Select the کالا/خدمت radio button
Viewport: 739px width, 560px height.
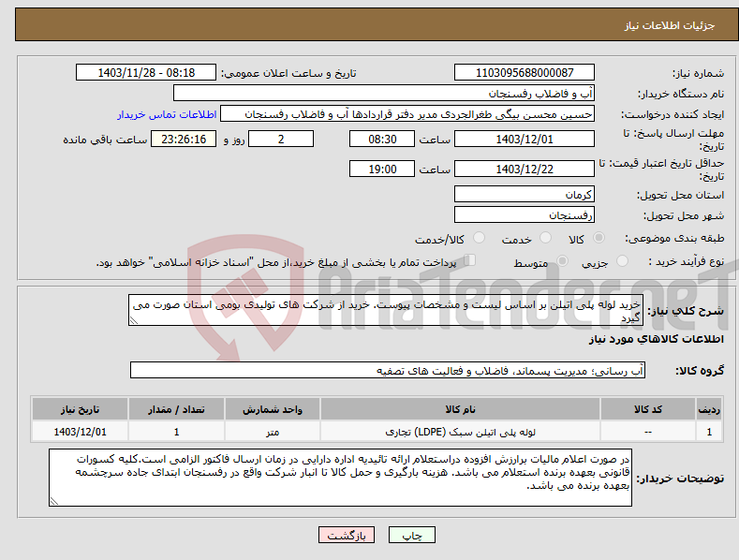coord(479,238)
